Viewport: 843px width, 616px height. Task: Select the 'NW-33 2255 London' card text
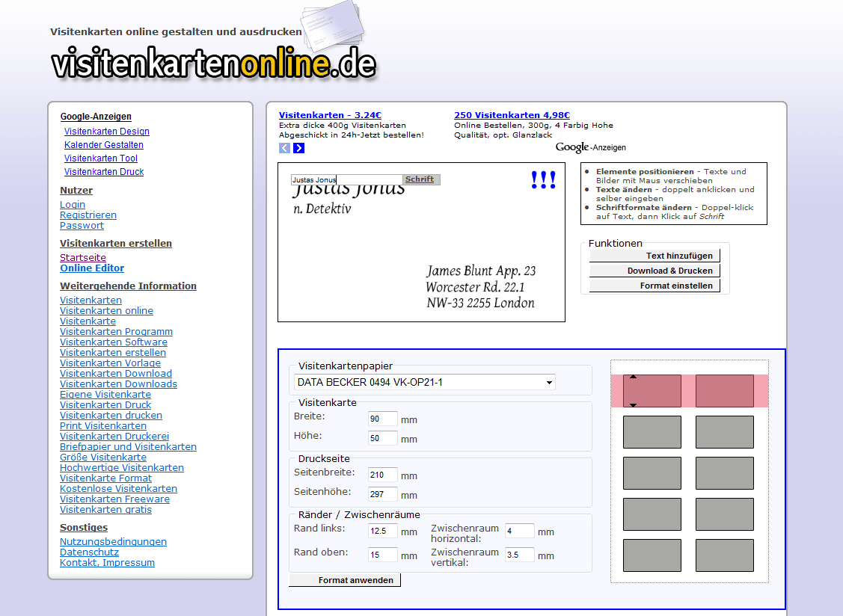click(481, 304)
